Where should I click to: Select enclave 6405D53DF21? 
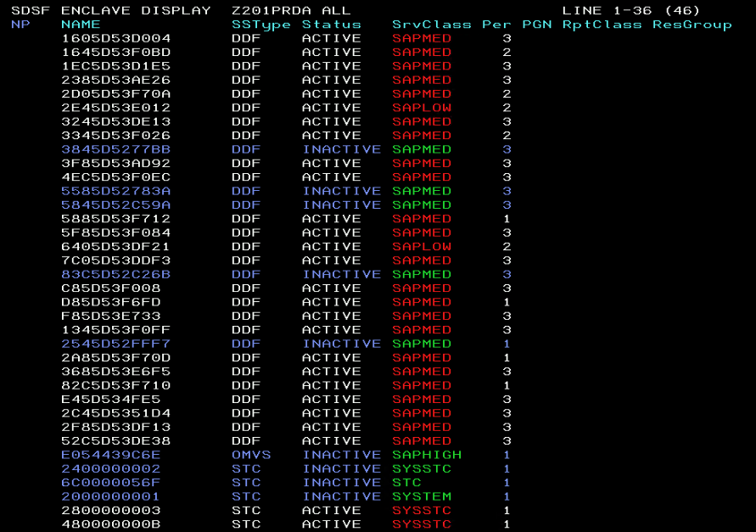[x=116, y=246]
